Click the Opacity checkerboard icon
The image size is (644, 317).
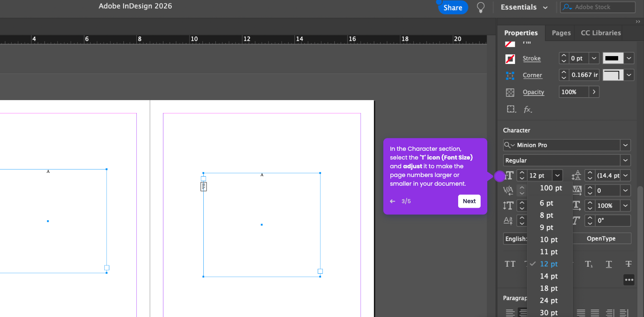point(510,92)
